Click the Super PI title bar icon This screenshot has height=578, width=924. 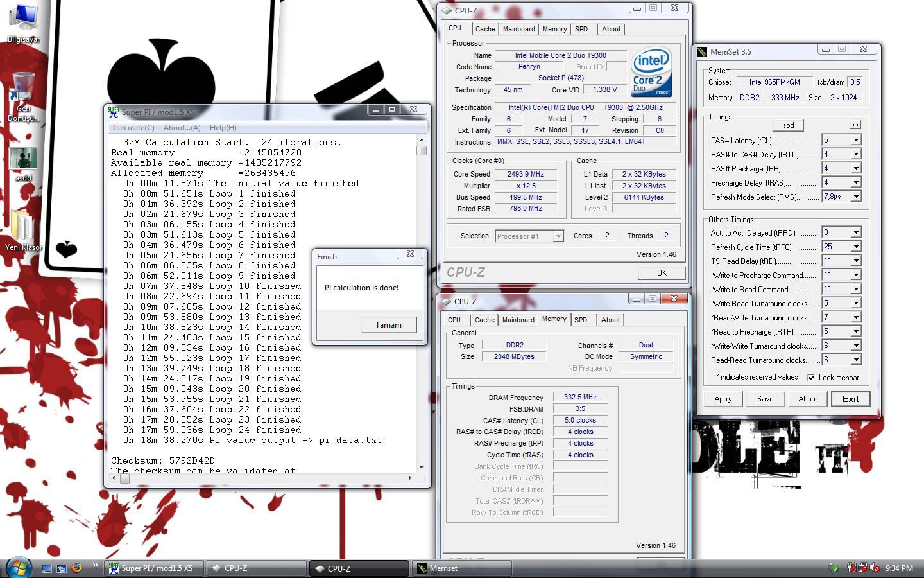pos(114,111)
